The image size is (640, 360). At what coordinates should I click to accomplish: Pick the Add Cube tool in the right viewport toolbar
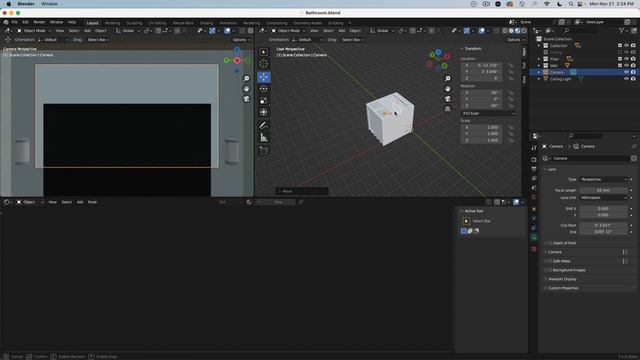tap(264, 150)
